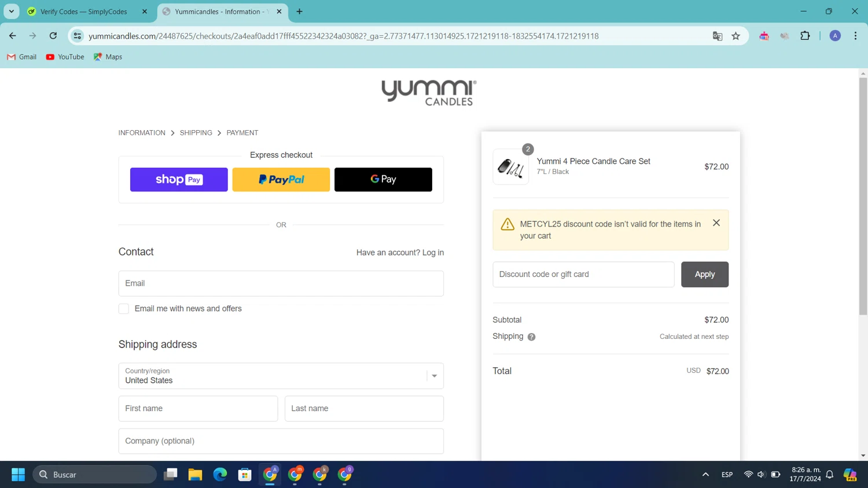The width and height of the screenshot is (868, 488).
Task: Click the taskbar Buscar search box
Action: click(95, 475)
